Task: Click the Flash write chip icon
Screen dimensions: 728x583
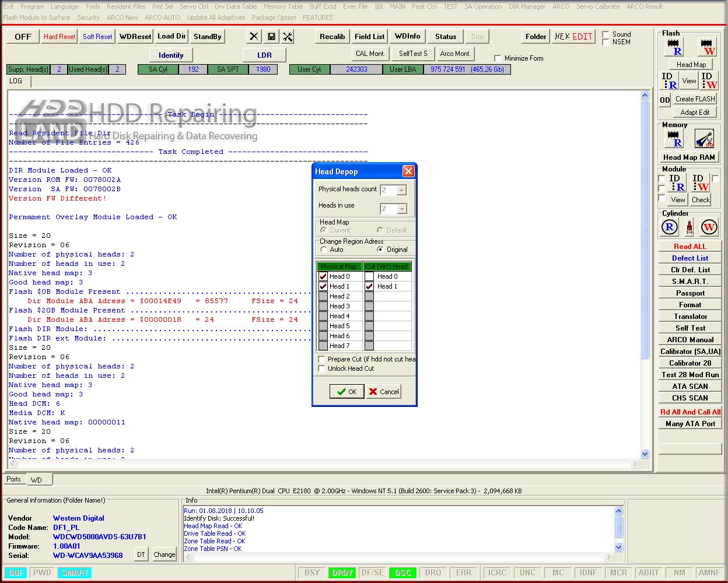Action: pos(707,47)
